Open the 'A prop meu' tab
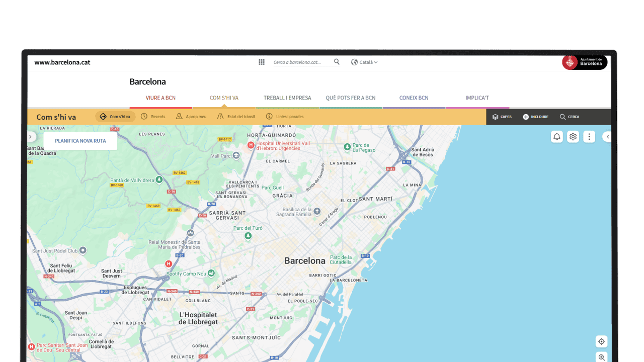644x362 pixels. 191,117
